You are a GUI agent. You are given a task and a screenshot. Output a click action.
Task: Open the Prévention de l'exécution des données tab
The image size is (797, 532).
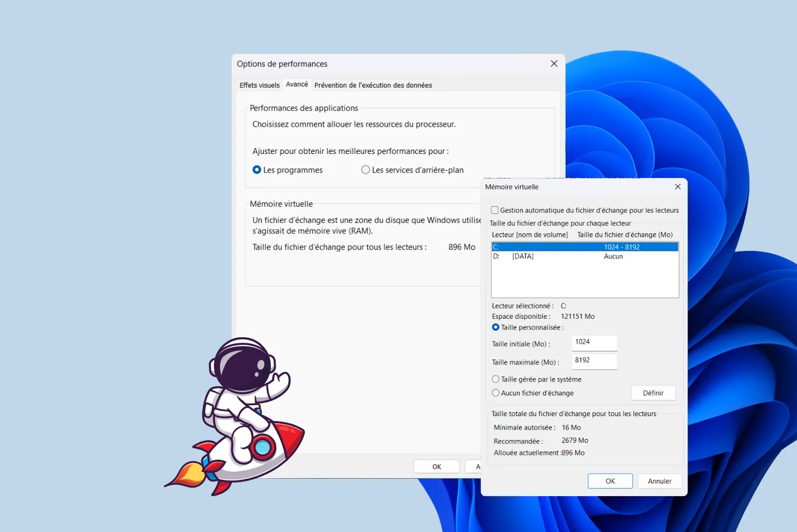(373, 85)
